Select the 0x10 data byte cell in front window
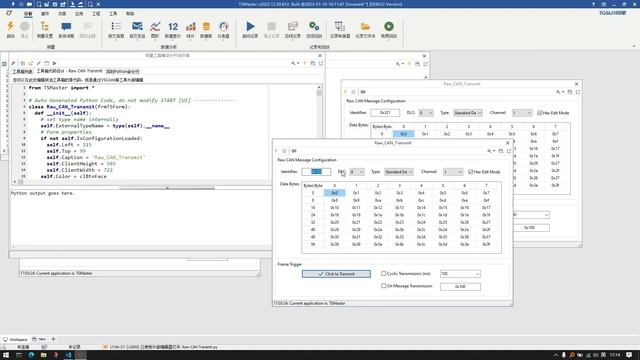 tap(334, 207)
